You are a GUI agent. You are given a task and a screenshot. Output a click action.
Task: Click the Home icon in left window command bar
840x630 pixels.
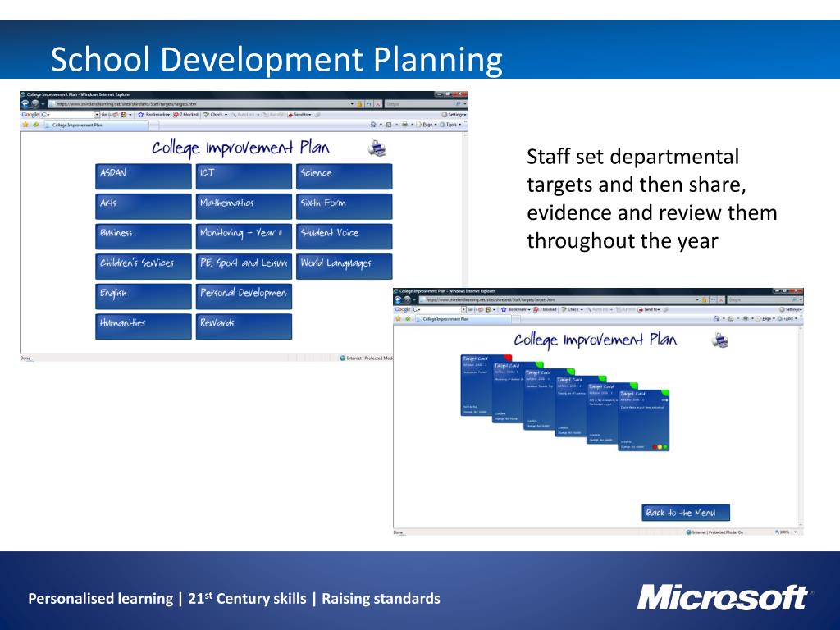[x=373, y=125]
